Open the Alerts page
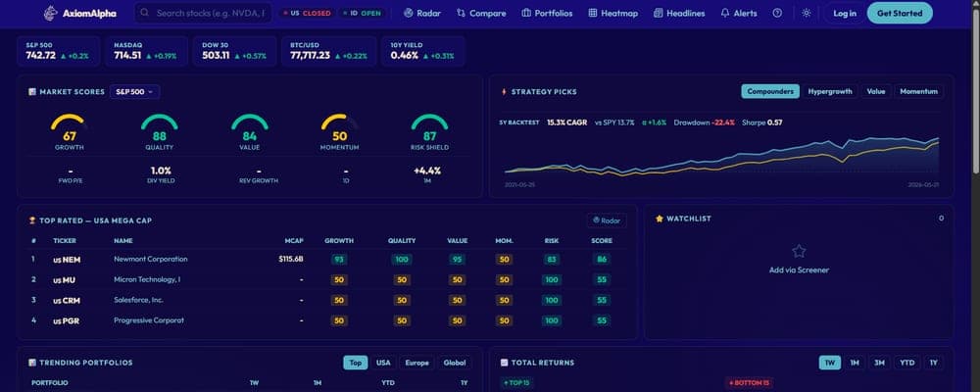980x392 pixels. coord(738,13)
